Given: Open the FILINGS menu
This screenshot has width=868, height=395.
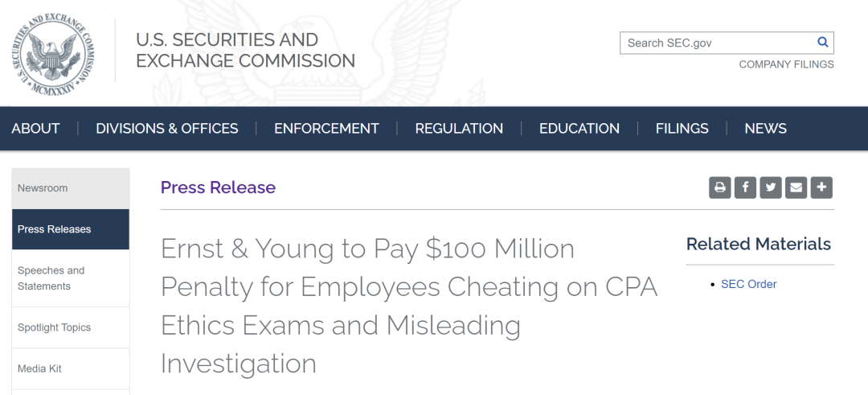Looking at the screenshot, I should [x=682, y=129].
